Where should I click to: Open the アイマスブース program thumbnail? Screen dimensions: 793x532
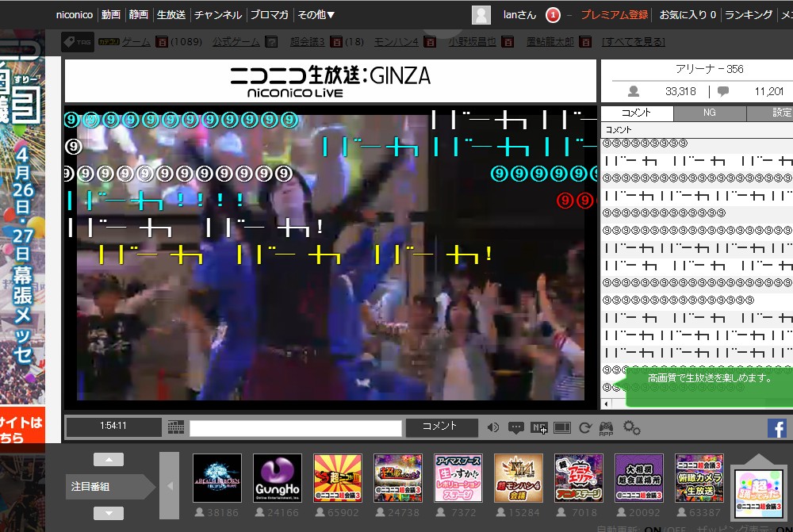pyautogui.click(x=458, y=477)
